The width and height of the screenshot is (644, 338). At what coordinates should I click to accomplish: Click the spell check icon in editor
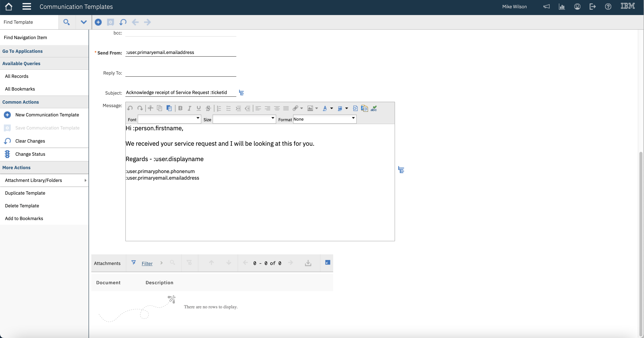pyautogui.click(x=373, y=108)
